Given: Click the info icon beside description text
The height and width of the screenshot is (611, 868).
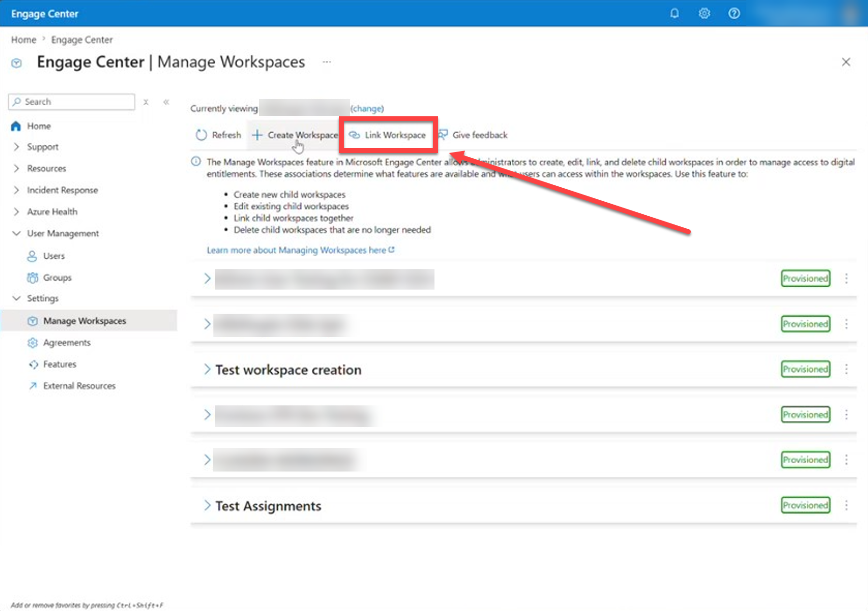Looking at the screenshot, I should click(196, 161).
